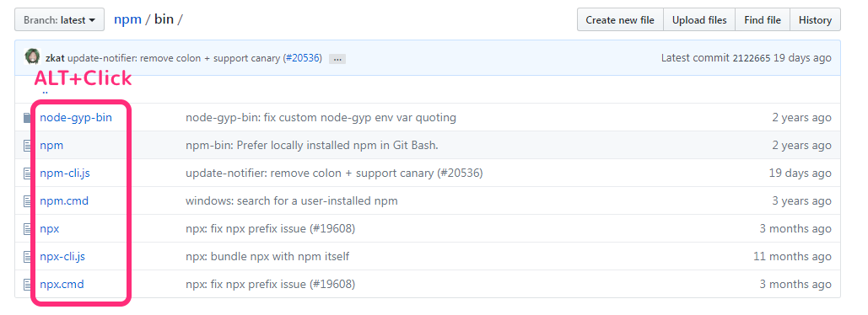Click the file icon beside npm.cmd

[x=28, y=200]
